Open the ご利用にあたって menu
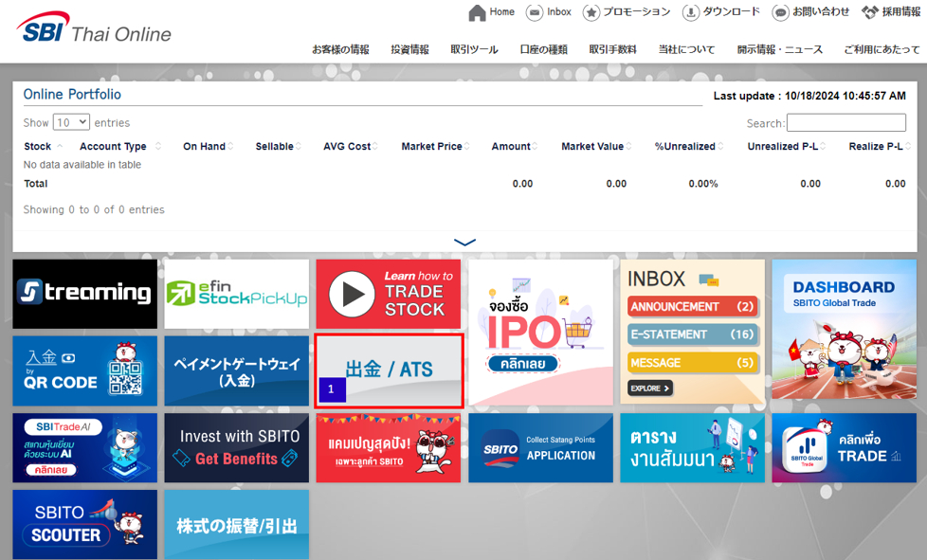Image resolution: width=927 pixels, height=560 pixels. [882, 49]
